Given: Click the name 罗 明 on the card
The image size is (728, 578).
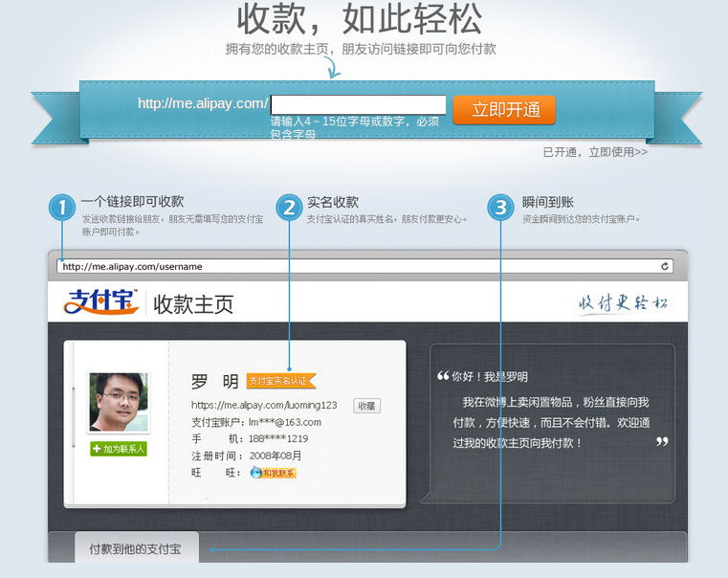Looking at the screenshot, I should click(215, 382).
